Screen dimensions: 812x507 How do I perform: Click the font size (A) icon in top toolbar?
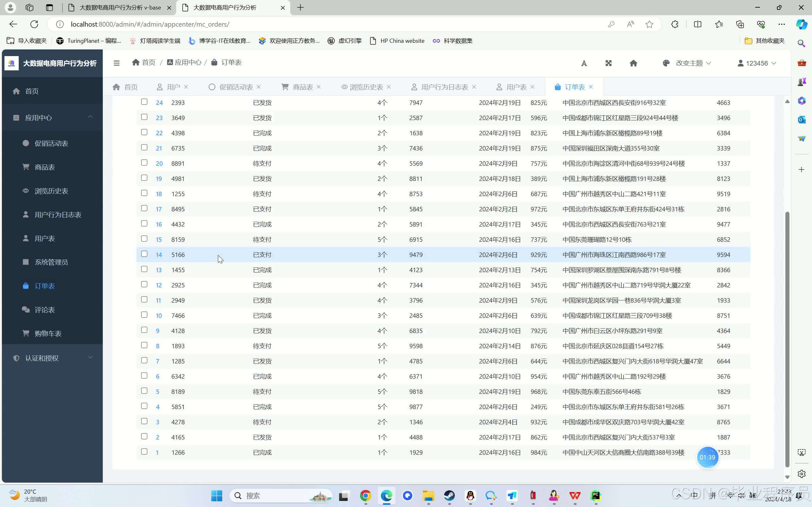click(584, 63)
